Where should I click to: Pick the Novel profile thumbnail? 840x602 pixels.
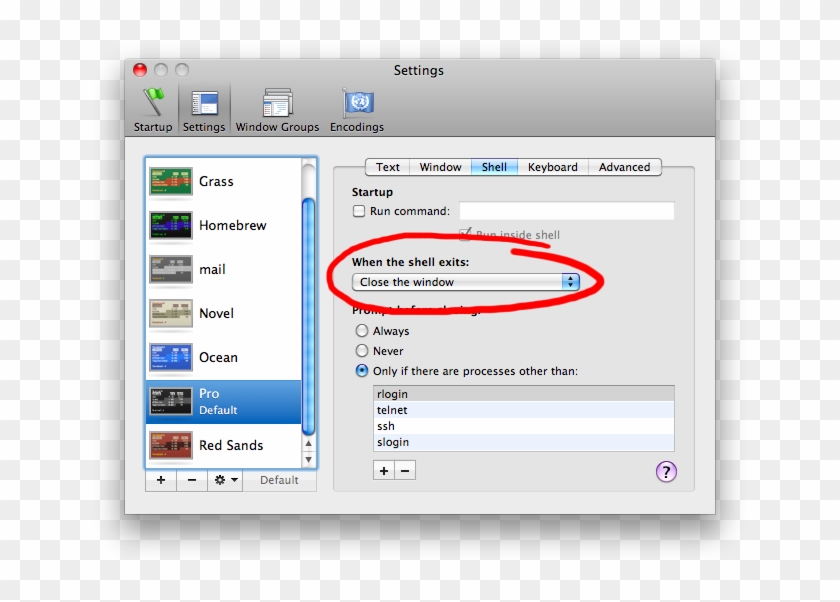[x=170, y=313]
